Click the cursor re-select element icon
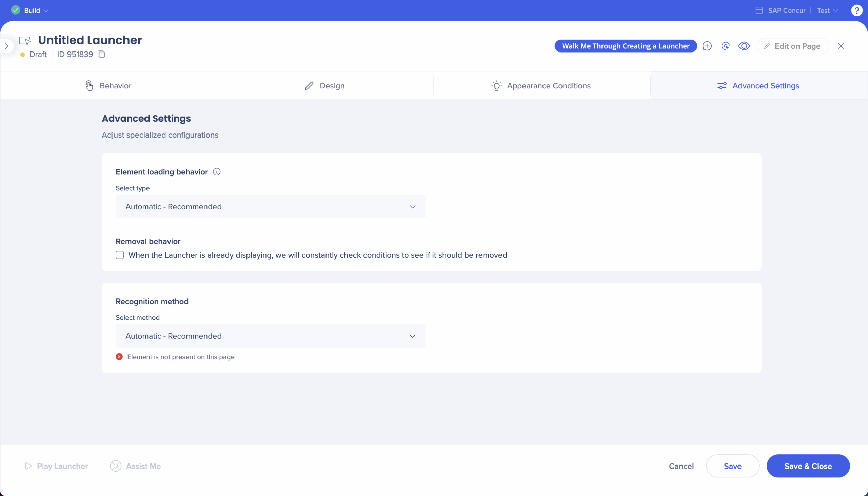Screen dimensions: 868x496 pyautogui.click(x=725, y=46)
